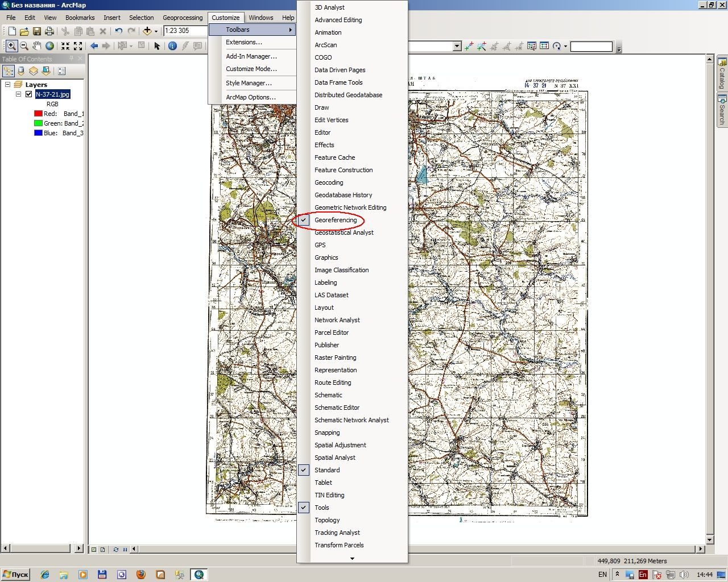Click the Add Control Points tool
Screen dimensions: 728x582
click(469, 46)
